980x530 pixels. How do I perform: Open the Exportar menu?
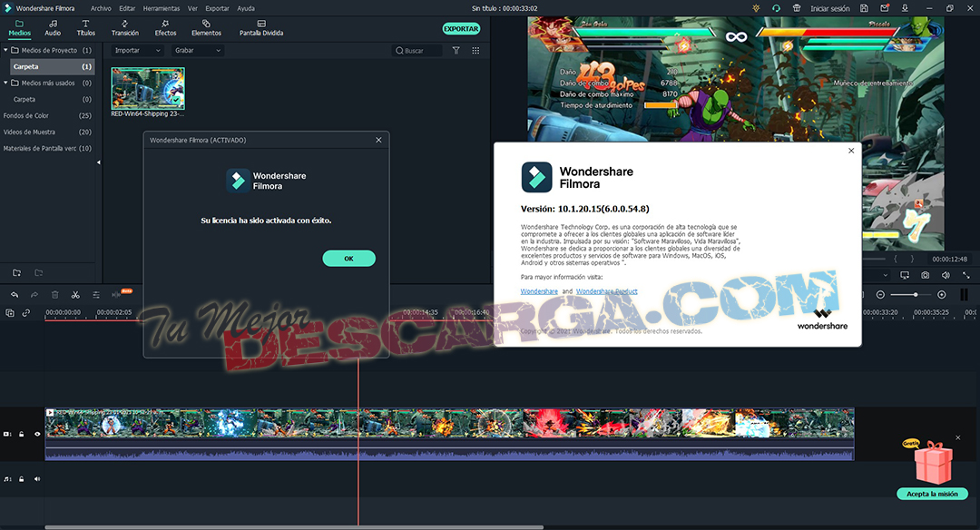point(217,9)
